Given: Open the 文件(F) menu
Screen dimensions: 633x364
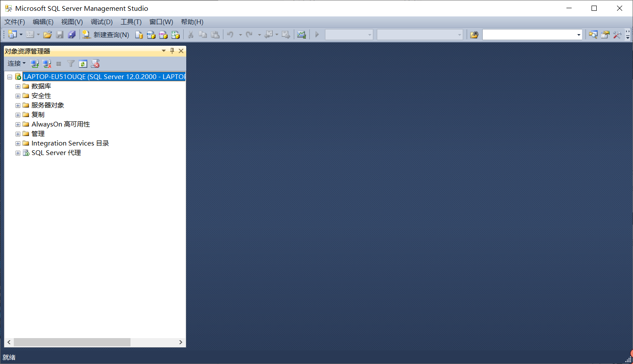Looking at the screenshot, I should (15, 22).
